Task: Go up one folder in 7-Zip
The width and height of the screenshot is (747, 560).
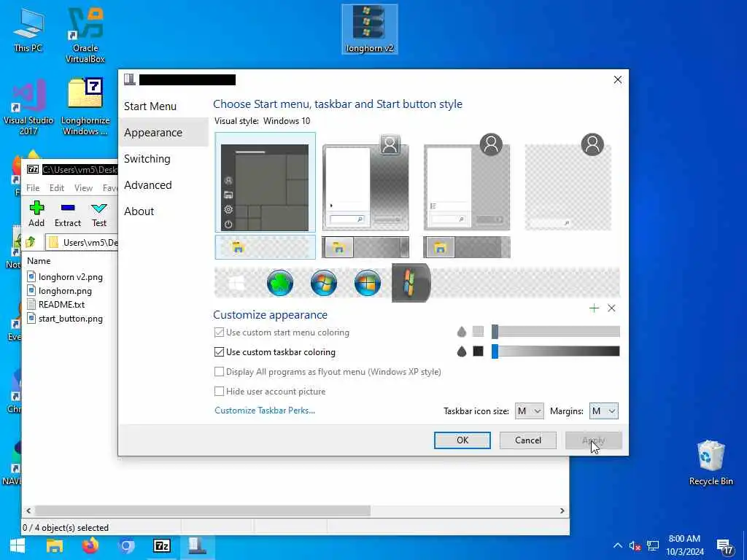Action: [31, 242]
